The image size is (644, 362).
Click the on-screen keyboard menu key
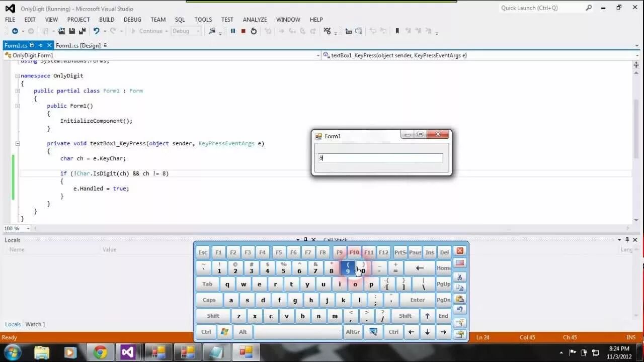373,332
